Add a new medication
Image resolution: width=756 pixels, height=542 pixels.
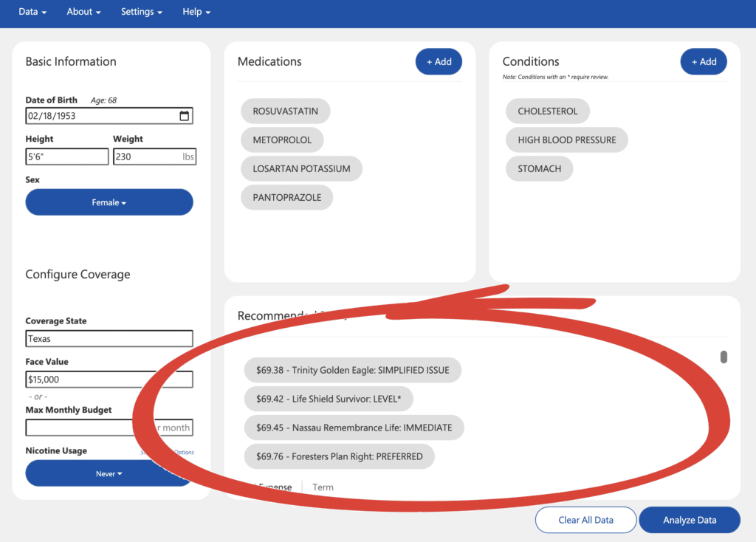(439, 62)
